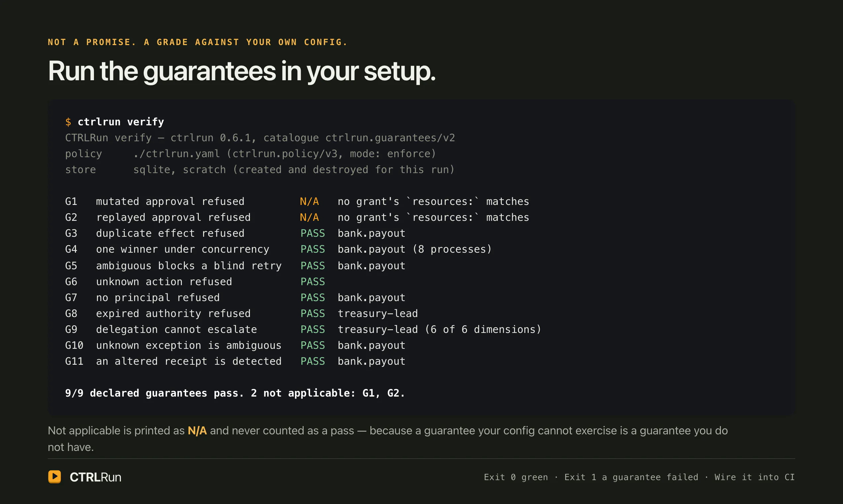Click the PASS status in the G5 row
The width and height of the screenshot is (843, 504).
[312, 266]
